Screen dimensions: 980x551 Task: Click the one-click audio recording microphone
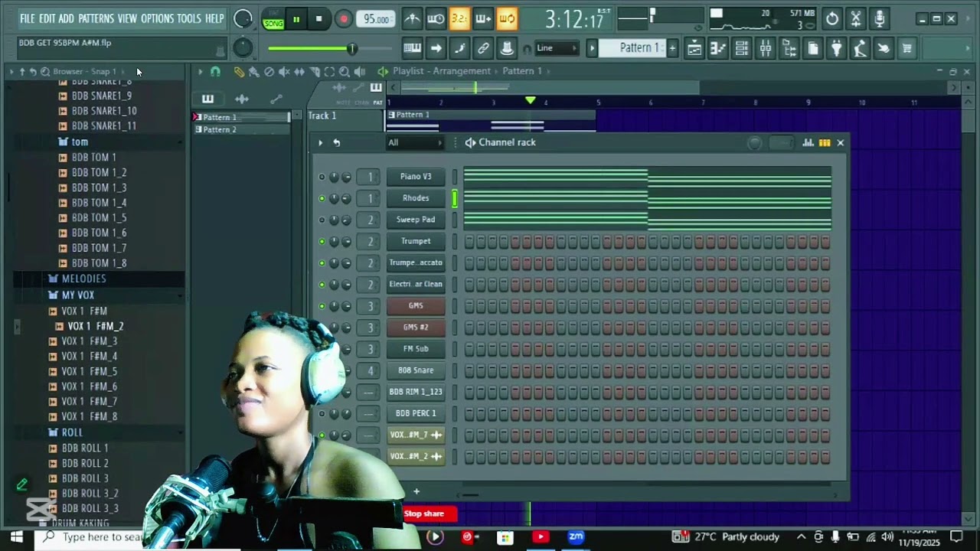[x=880, y=19]
